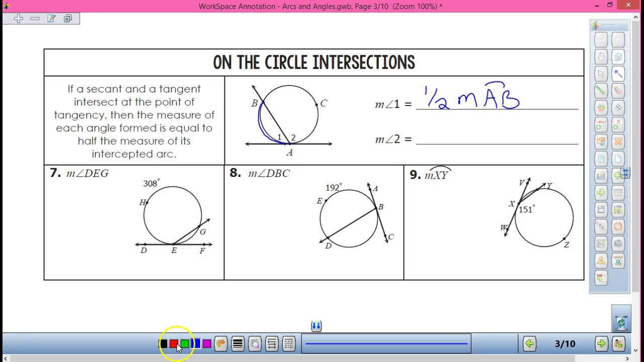Click the plus icon in top-left toolbar
Image resolution: width=644 pixels, height=362 pixels.
[x=19, y=19]
